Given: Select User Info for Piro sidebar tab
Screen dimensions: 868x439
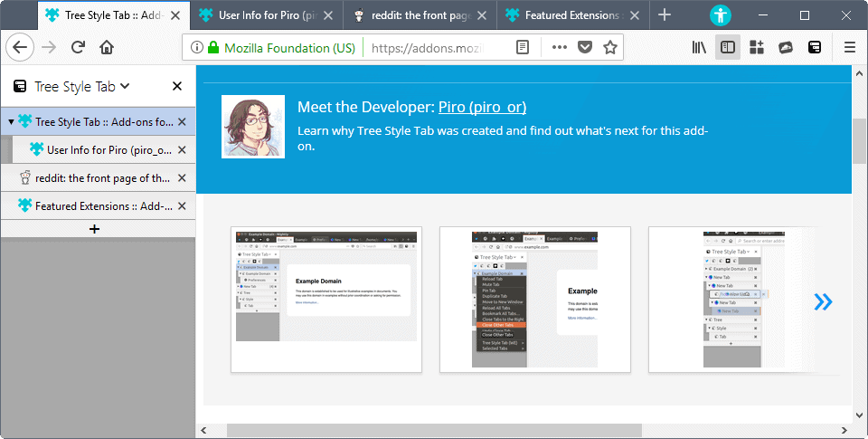Looking at the screenshot, I should click(x=103, y=149).
